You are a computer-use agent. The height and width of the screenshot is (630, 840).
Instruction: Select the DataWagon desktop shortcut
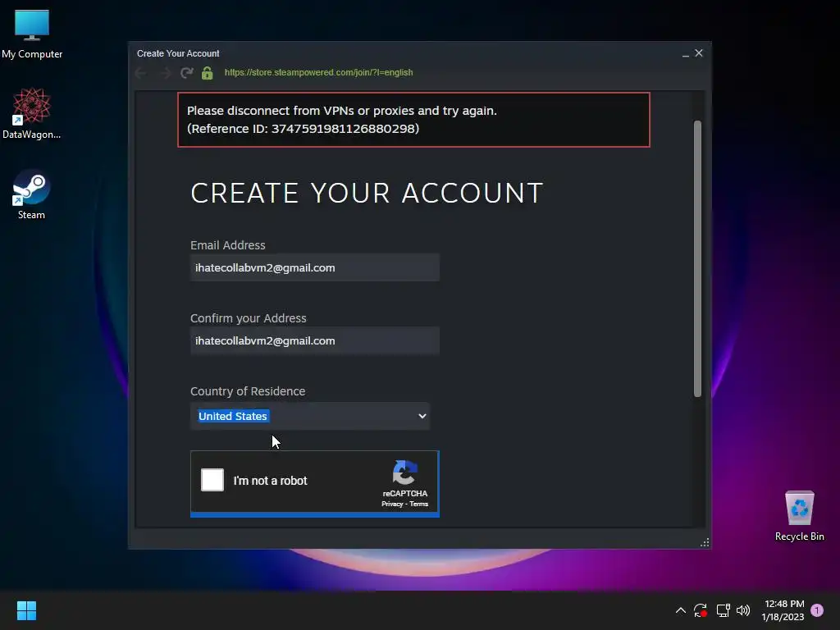pos(32,113)
